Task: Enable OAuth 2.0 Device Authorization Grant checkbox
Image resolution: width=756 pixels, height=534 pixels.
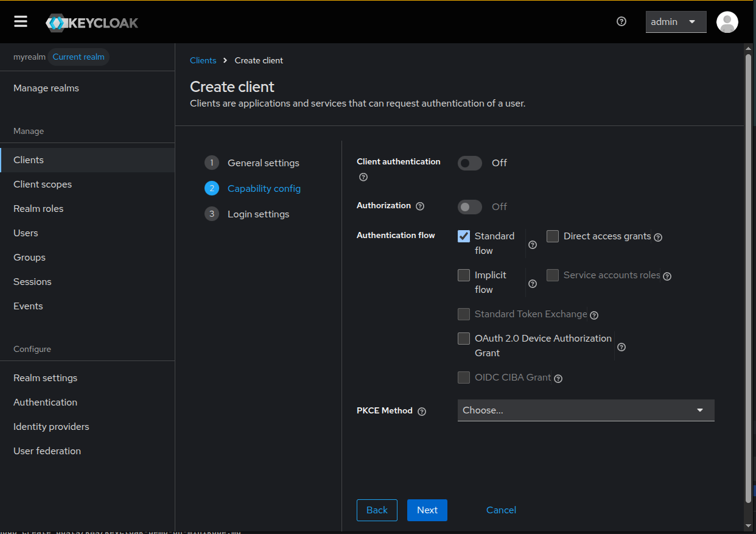Action: pos(464,339)
